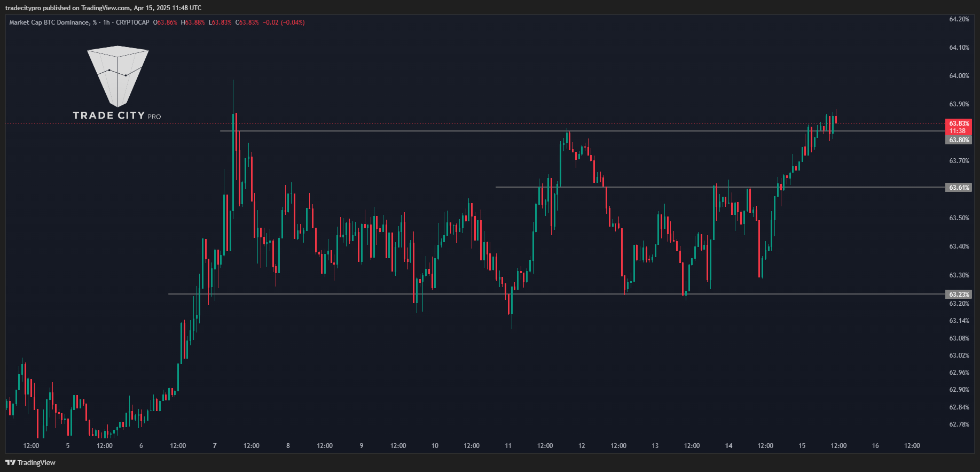Viewport: 980px width, 472px height.
Task: Click the 63.14% price axis label
Action: coord(959,321)
